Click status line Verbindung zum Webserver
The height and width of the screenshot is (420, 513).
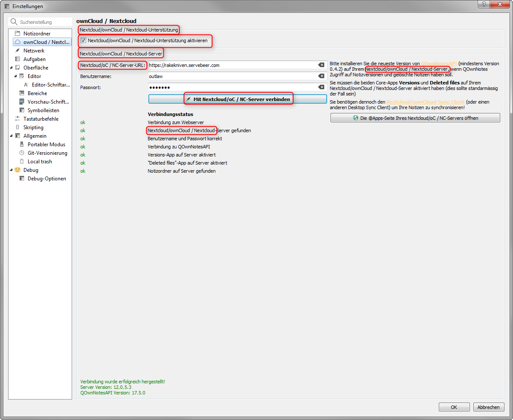point(176,122)
